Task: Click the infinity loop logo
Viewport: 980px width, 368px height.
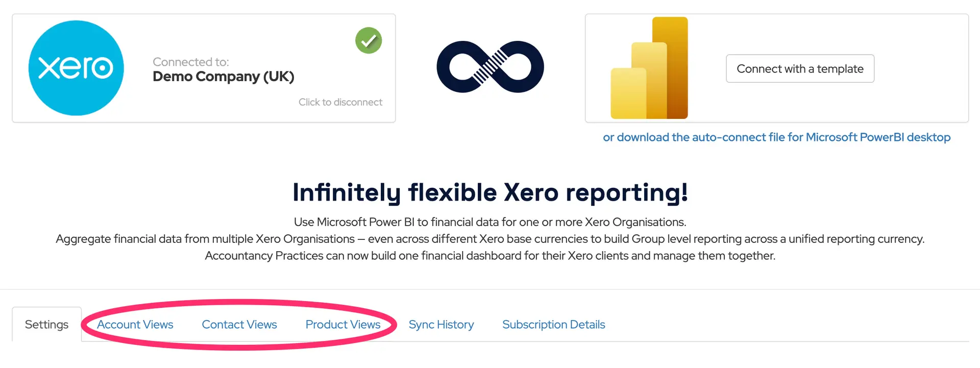Action: tap(490, 67)
